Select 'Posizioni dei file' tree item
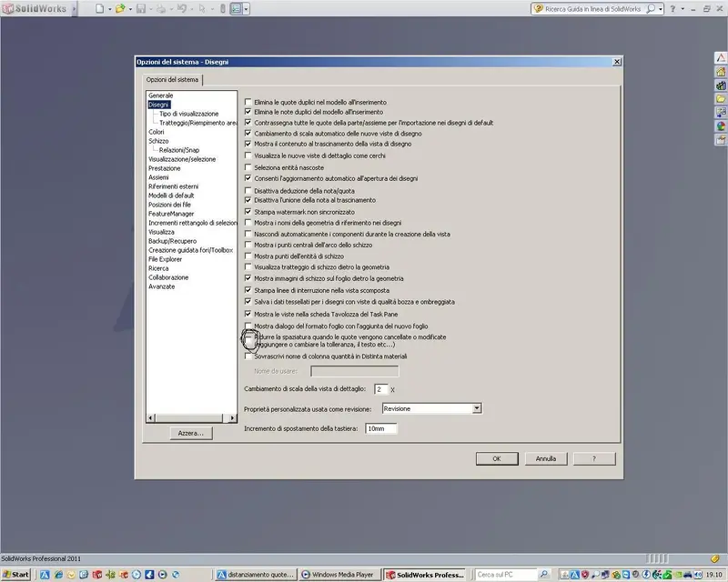Screen dimensions: 728x582 [x=169, y=205]
